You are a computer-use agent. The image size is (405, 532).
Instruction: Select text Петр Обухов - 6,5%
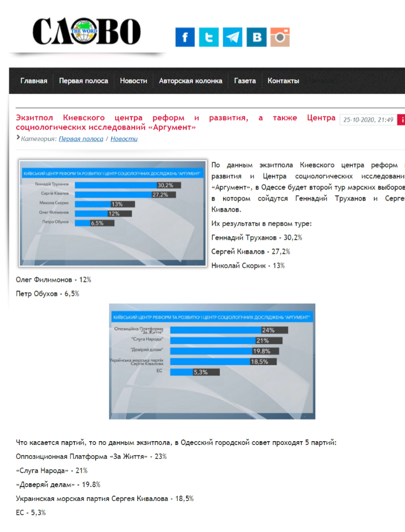(x=48, y=294)
